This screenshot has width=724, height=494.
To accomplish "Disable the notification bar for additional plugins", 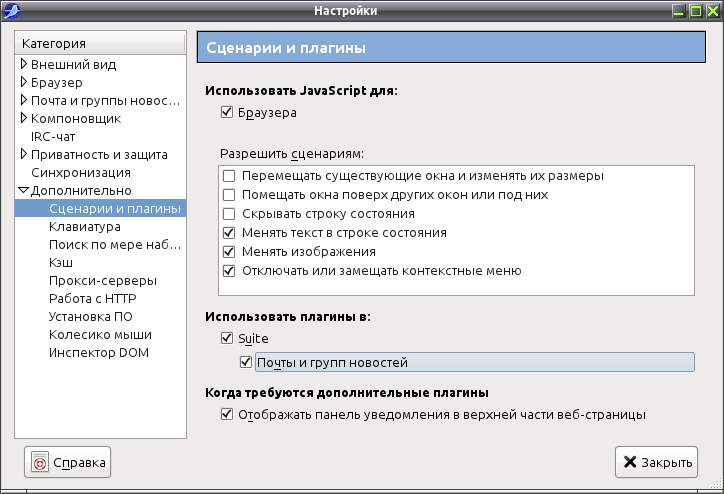I will 227,414.
